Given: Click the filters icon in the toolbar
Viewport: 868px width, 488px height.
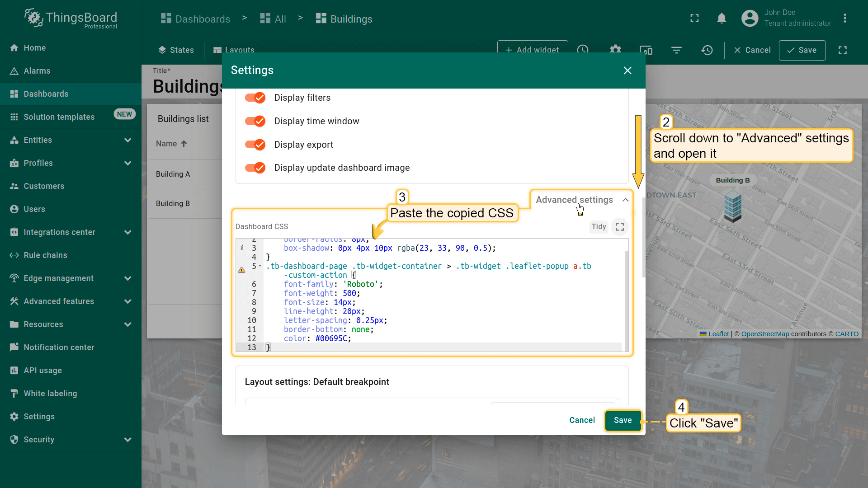Looking at the screenshot, I should point(676,50).
